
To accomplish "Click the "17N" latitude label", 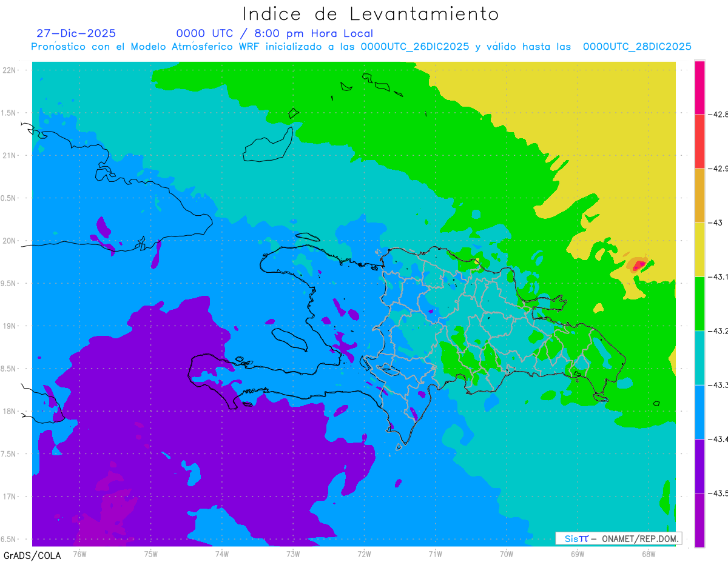I will click(x=10, y=497).
